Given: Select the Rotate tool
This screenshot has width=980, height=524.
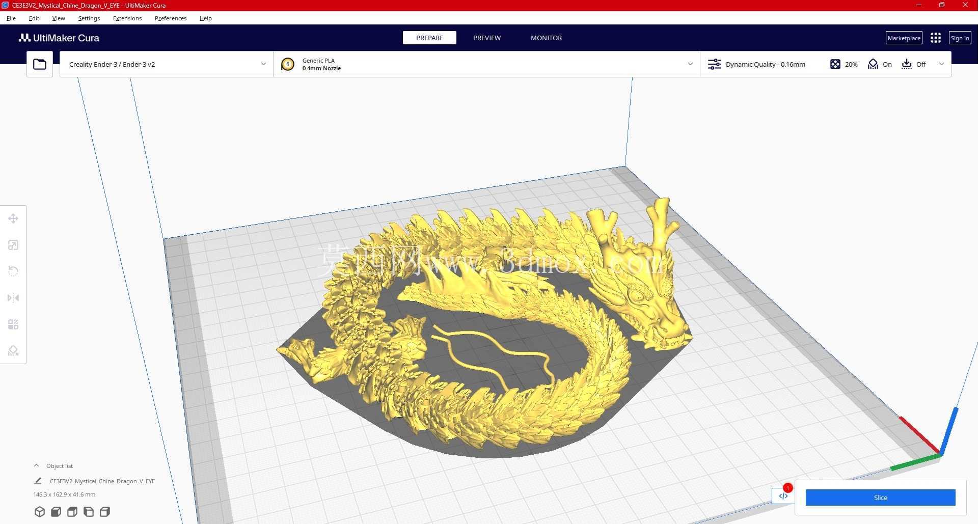Looking at the screenshot, I should click(13, 271).
